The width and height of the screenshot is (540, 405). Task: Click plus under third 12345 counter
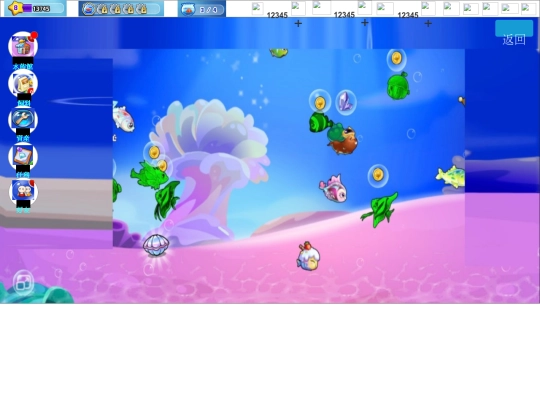[428, 23]
